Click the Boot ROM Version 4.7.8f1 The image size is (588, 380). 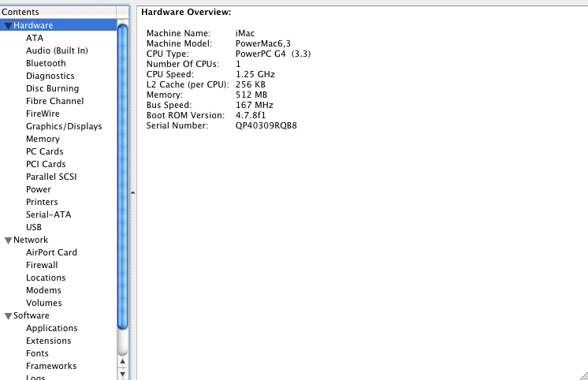click(x=251, y=115)
